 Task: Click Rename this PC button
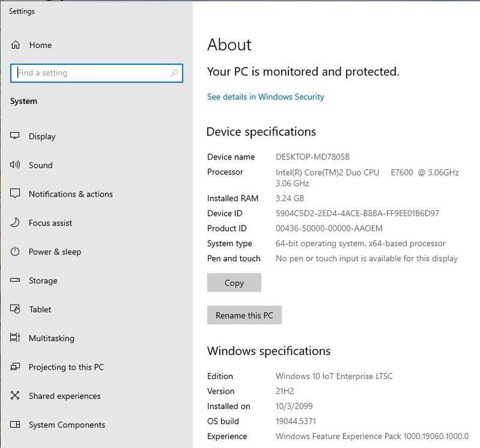point(244,315)
